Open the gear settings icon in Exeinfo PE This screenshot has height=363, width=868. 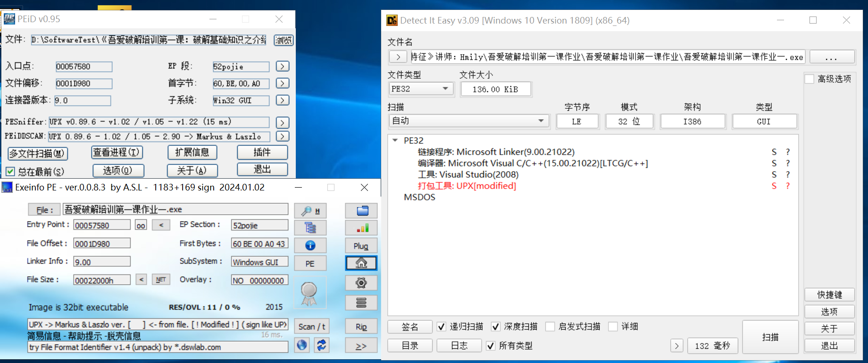tap(361, 282)
